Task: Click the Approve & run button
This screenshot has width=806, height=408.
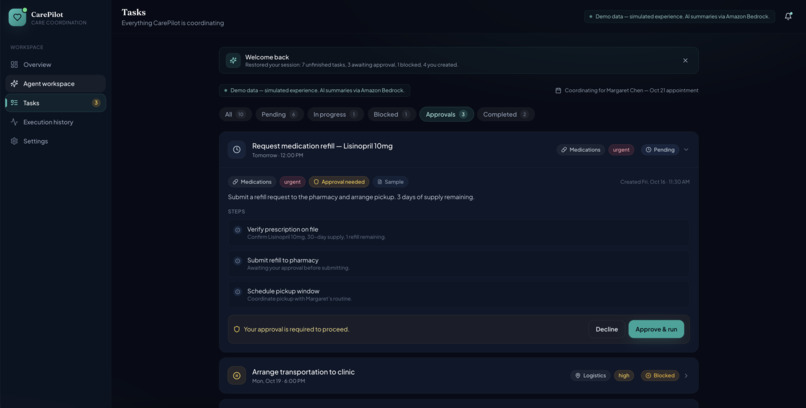Action: click(x=656, y=329)
